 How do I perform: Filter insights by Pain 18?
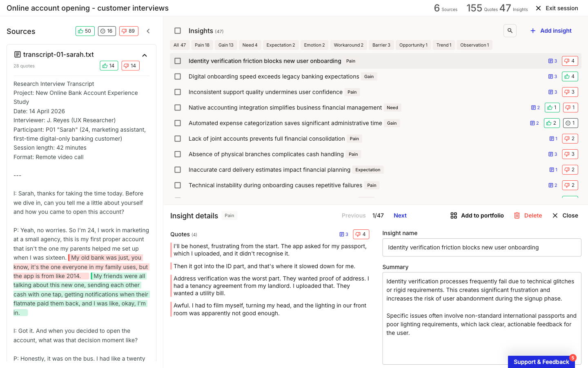(202, 45)
